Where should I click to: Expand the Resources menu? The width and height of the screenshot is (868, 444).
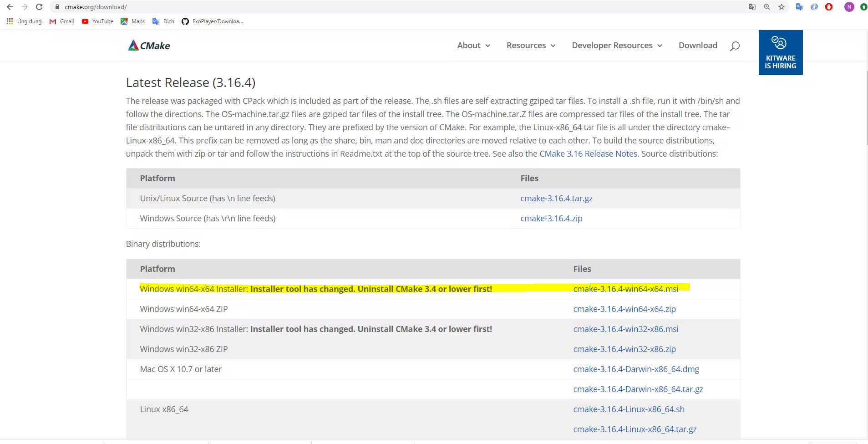coord(531,45)
